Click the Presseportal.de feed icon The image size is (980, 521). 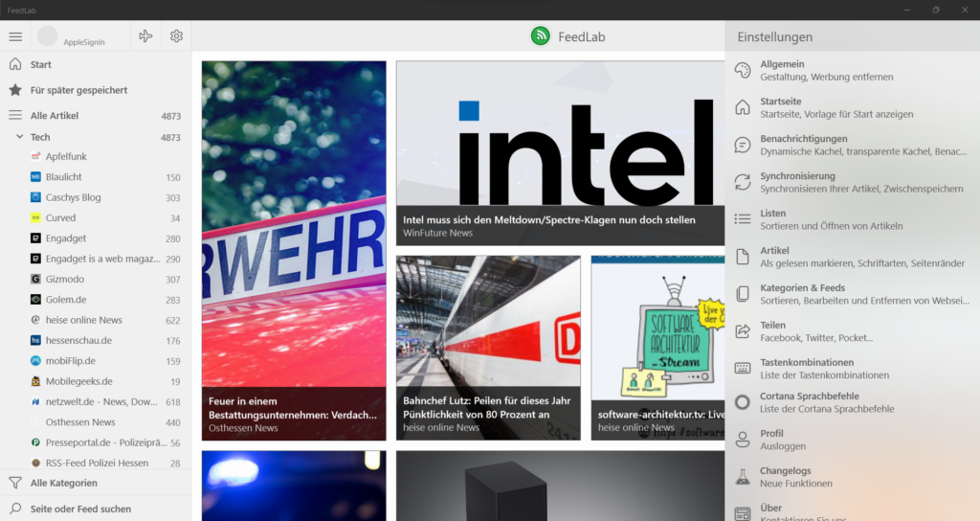point(35,442)
